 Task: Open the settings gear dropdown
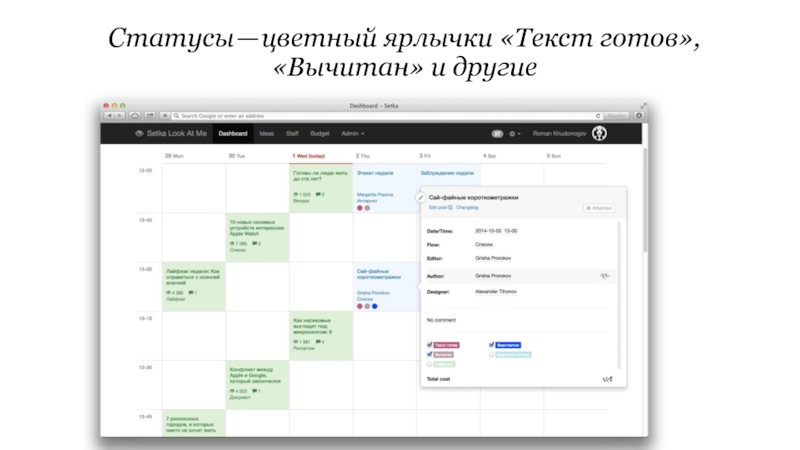pyautogui.click(x=514, y=134)
